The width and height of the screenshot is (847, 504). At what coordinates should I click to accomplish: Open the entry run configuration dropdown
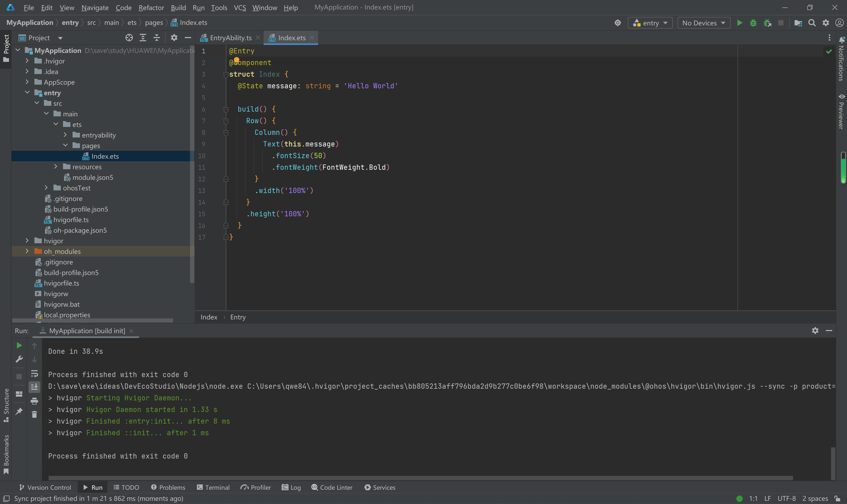(x=650, y=23)
